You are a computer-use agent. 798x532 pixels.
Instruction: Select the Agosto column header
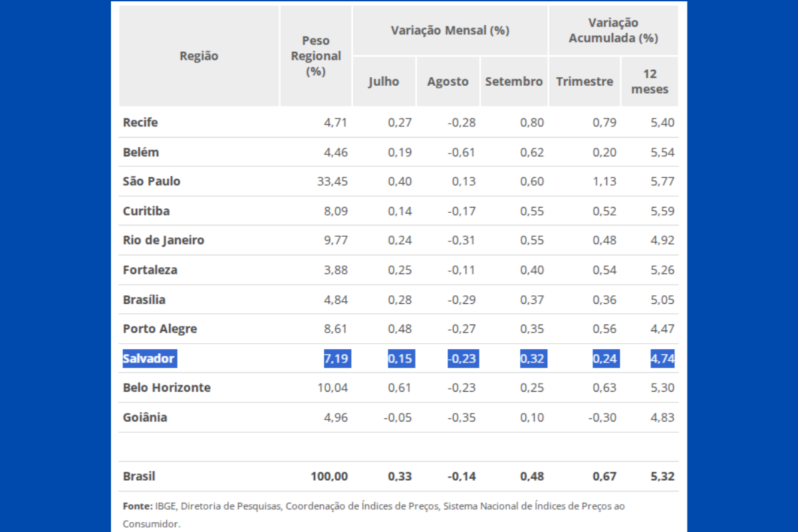(x=448, y=82)
